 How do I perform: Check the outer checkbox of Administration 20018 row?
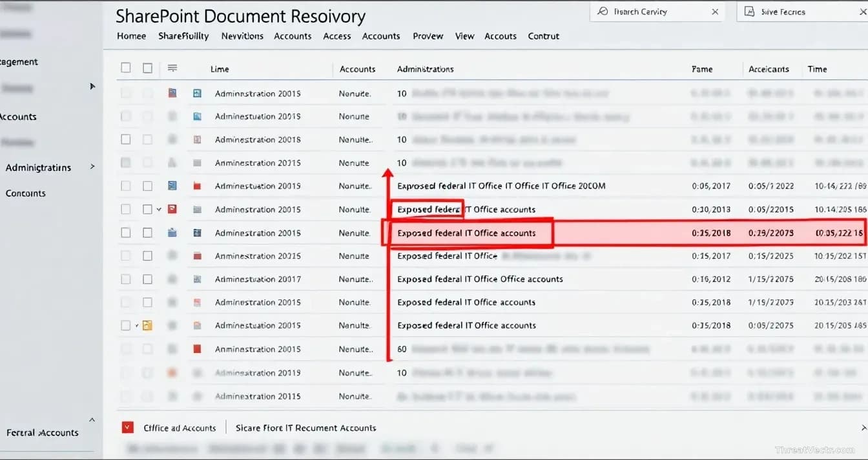[x=126, y=139]
